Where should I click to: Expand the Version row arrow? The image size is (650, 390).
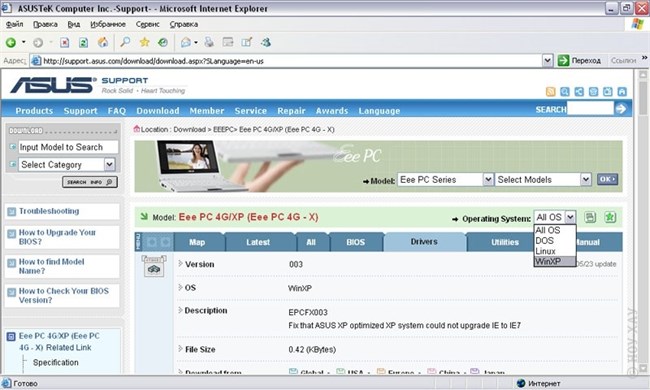(x=180, y=264)
